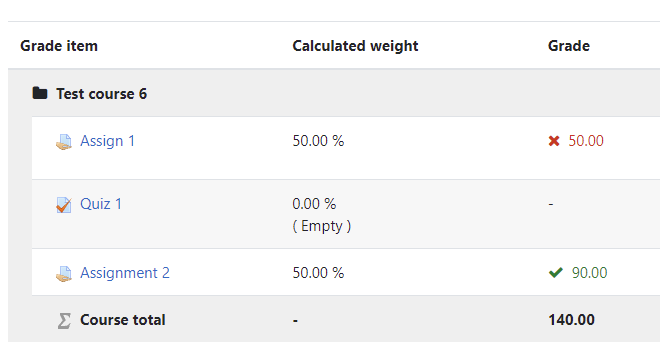
Task: Click the Quiz 1 checkmark icon
Action: [x=64, y=205]
